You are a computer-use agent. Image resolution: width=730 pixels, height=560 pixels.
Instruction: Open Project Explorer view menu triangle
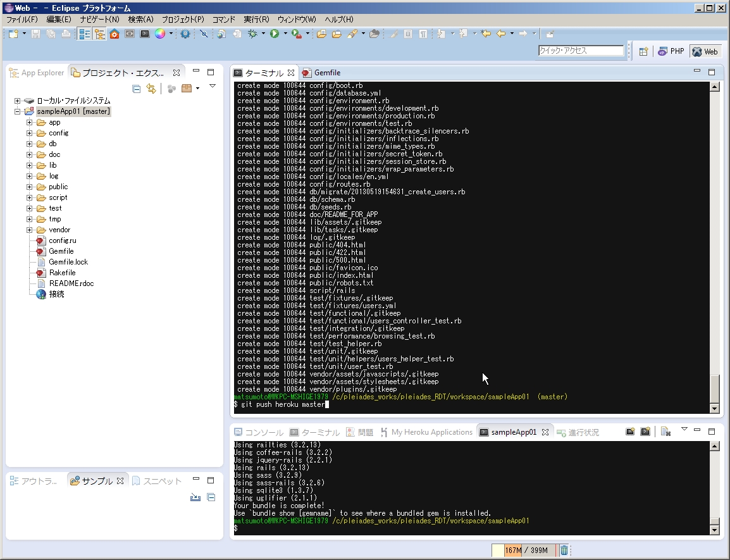(x=213, y=86)
